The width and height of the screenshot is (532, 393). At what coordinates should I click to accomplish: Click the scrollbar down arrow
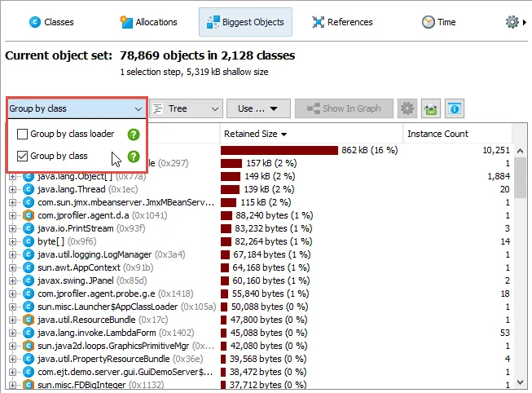pos(520,382)
